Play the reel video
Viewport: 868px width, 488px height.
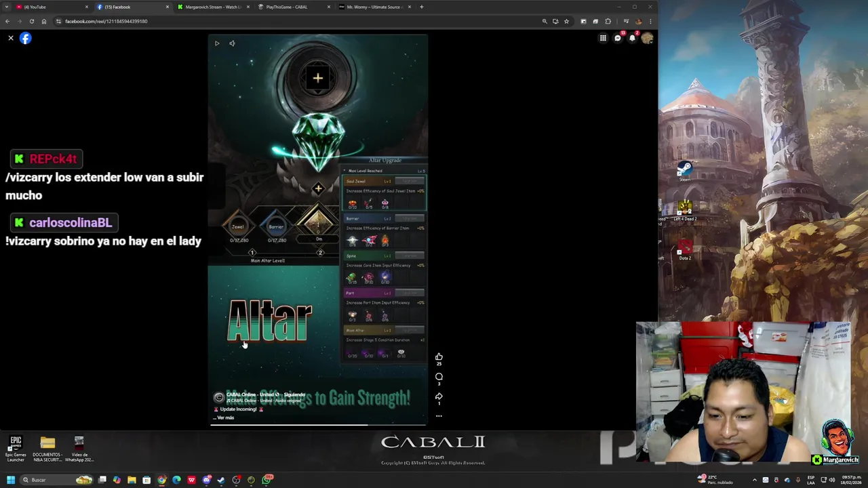tap(217, 43)
